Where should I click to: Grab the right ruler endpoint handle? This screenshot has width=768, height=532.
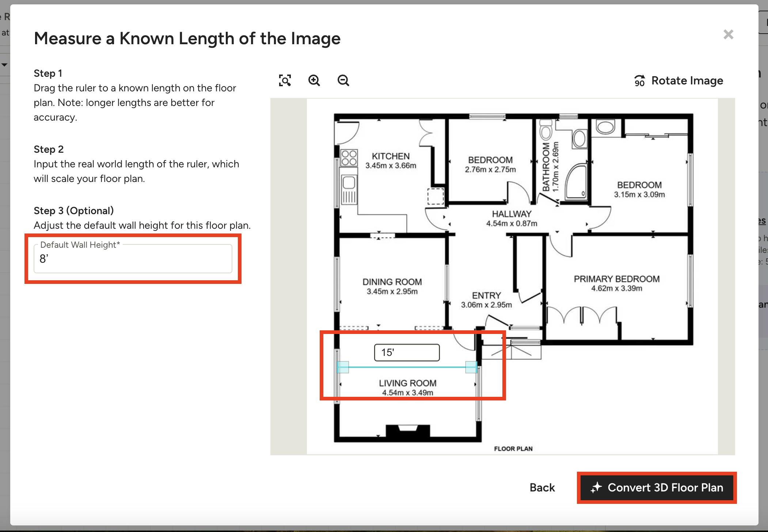click(x=472, y=367)
